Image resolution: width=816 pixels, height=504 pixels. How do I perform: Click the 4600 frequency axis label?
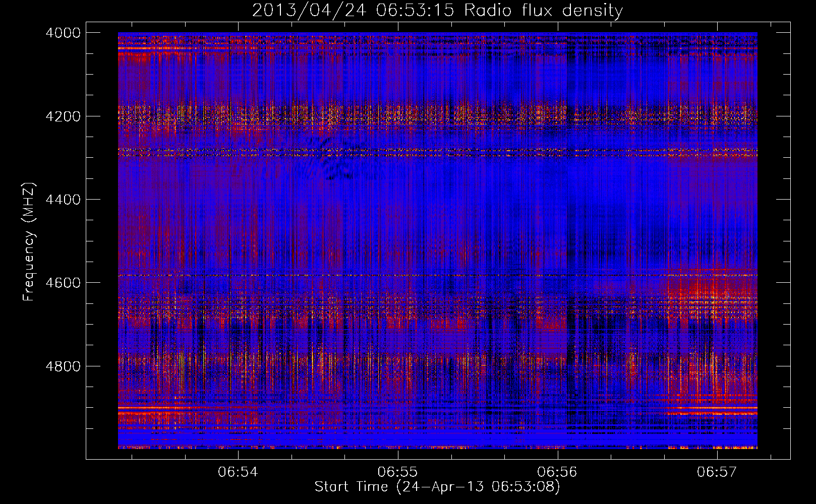point(63,283)
